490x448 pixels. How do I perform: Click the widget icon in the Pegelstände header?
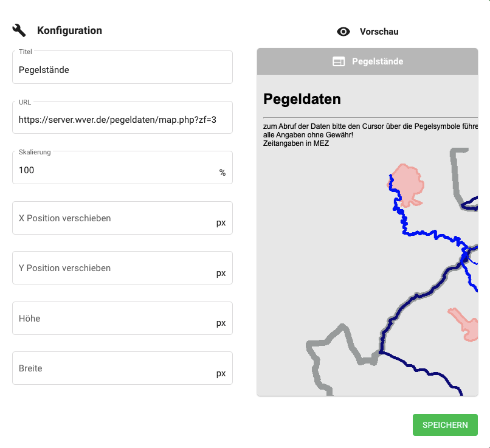pyautogui.click(x=339, y=61)
